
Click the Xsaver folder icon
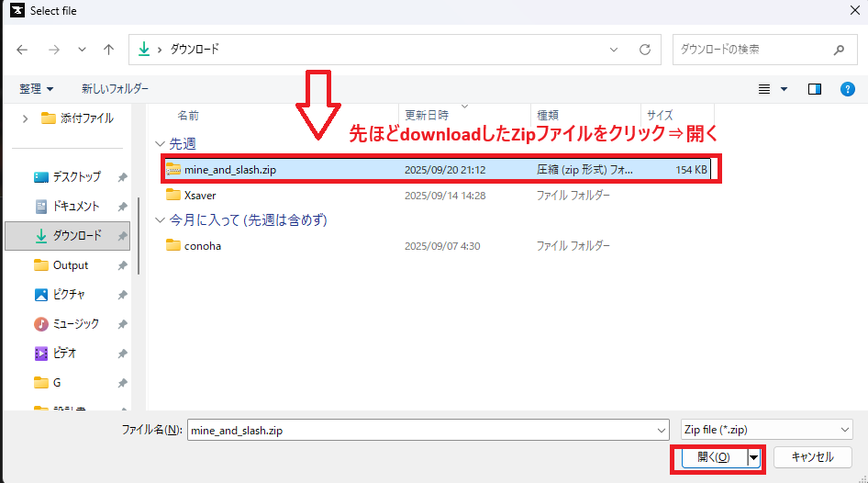[173, 195]
